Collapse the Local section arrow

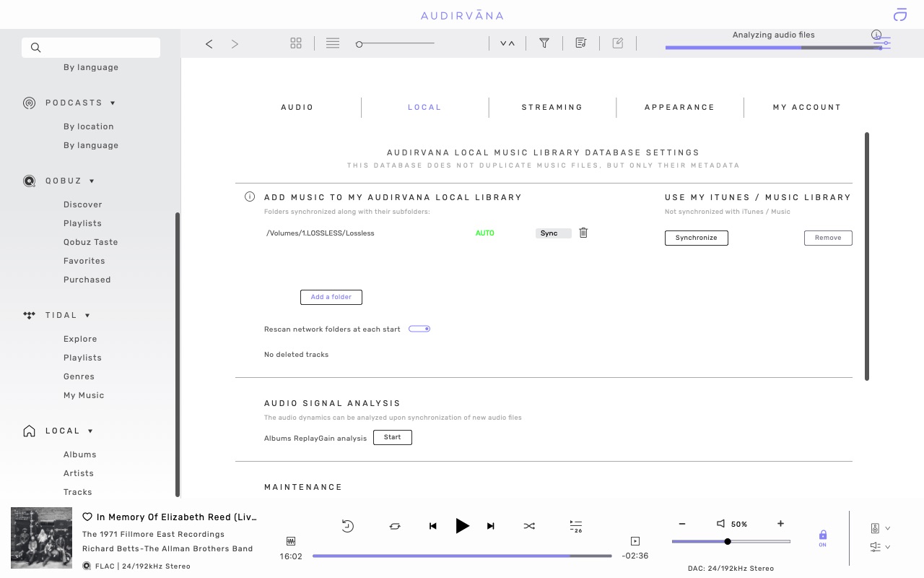coord(91,431)
